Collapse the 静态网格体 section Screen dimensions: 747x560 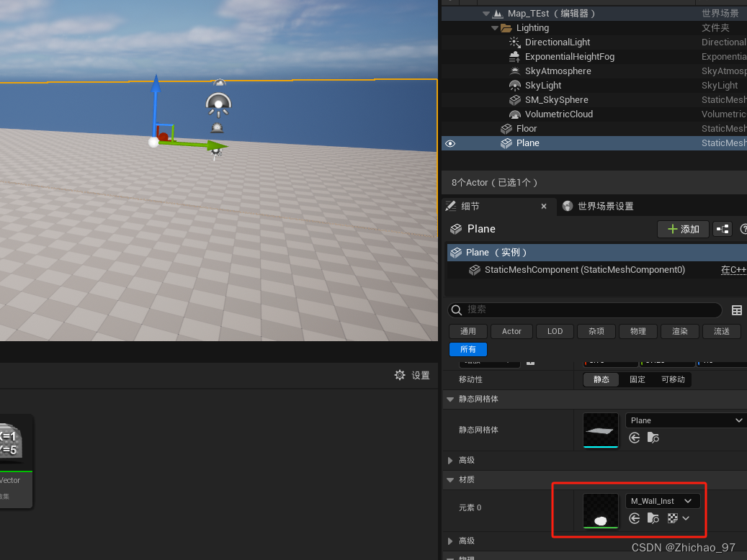tap(450, 399)
